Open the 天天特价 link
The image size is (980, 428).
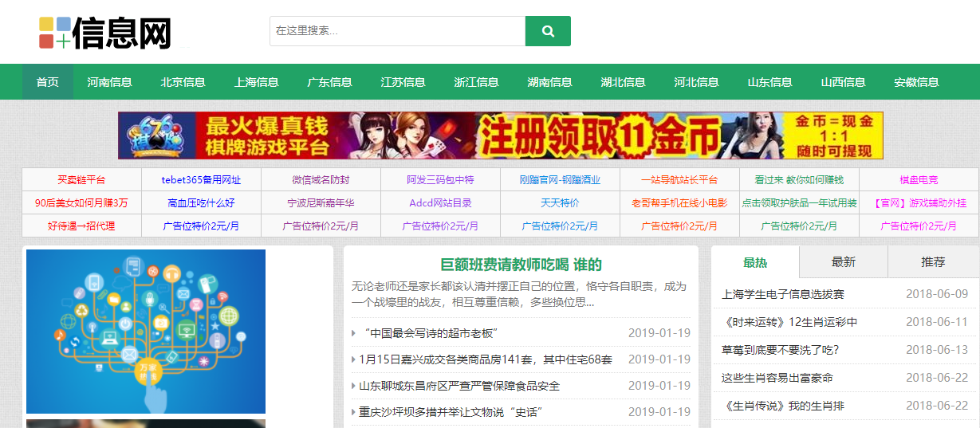(560, 203)
